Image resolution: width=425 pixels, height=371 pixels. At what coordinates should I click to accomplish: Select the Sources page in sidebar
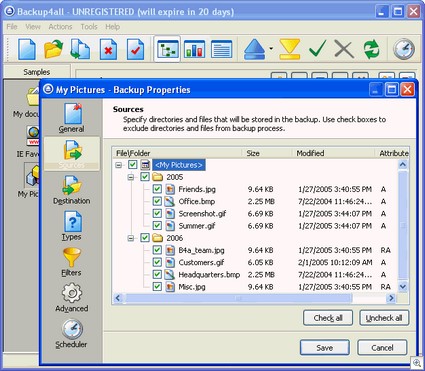(x=72, y=154)
